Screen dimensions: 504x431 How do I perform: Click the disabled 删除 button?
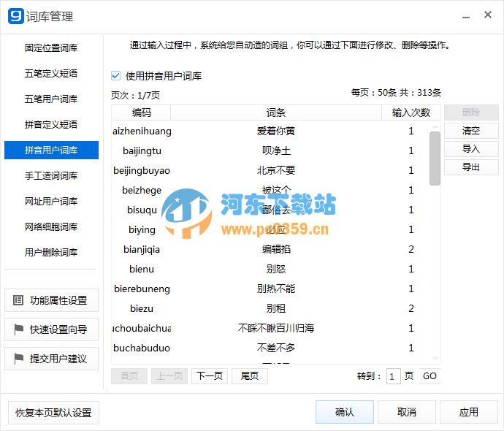pos(471,112)
